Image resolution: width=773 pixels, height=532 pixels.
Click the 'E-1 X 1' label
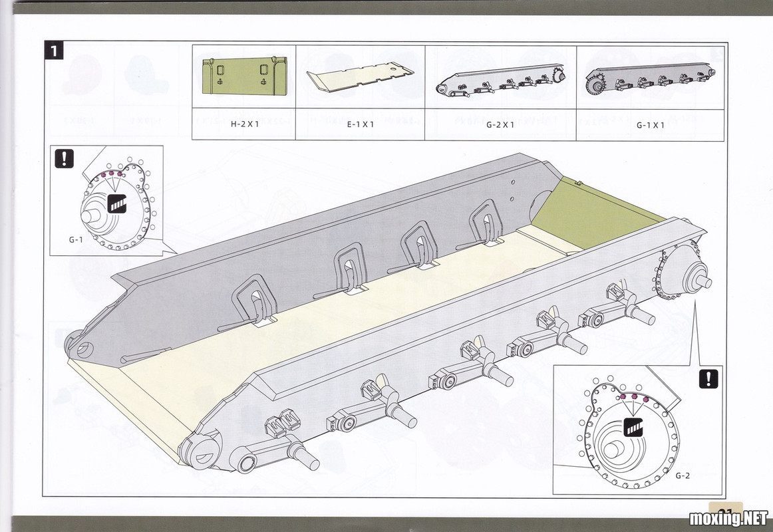[x=361, y=124]
